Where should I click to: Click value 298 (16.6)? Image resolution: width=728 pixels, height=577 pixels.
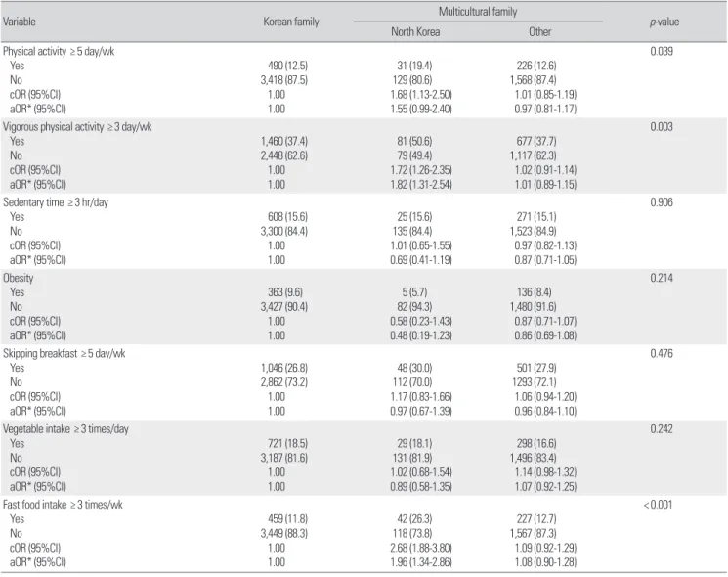tap(536, 443)
